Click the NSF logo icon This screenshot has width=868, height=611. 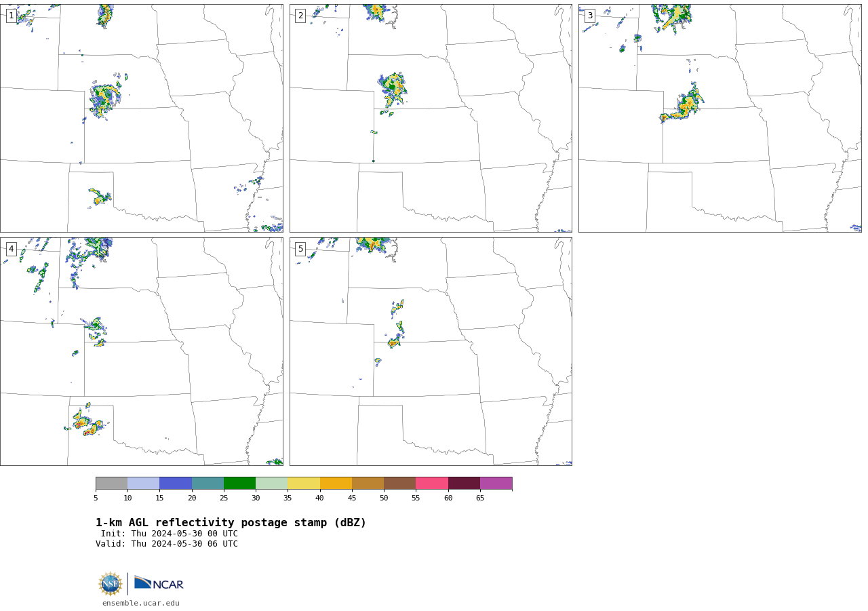111,584
